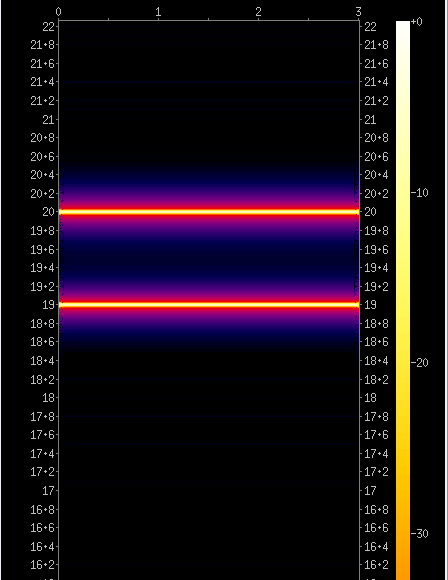448x580 pixels.
Task: Click time axis label 3
Action: pos(358,12)
